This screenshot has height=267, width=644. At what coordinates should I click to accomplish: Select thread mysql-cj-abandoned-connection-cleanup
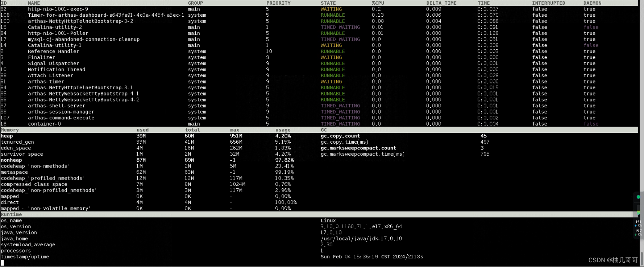(x=84, y=39)
